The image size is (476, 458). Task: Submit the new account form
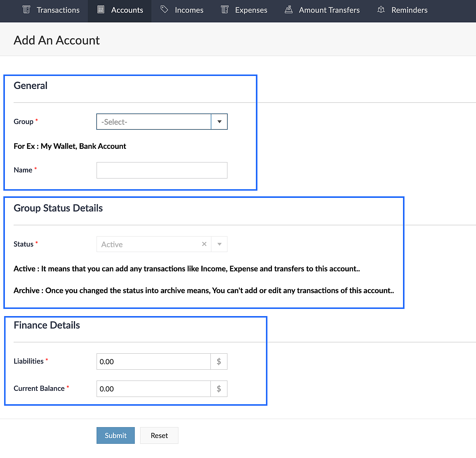(x=116, y=435)
